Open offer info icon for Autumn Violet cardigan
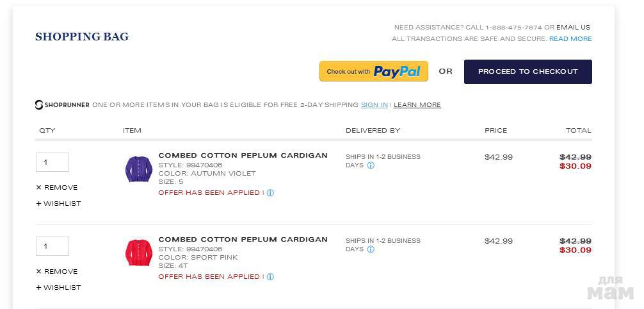Viewport: 644px width, 309px height. [270, 193]
